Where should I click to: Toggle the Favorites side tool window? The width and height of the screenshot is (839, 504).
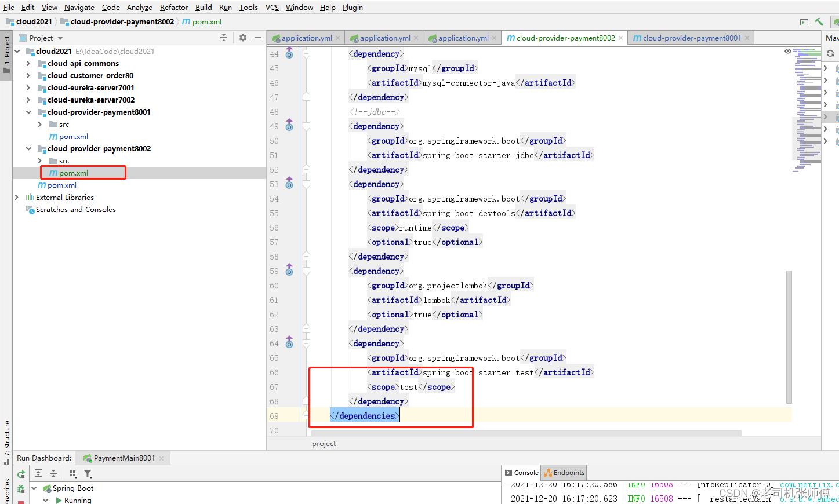(x=6, y=491)
